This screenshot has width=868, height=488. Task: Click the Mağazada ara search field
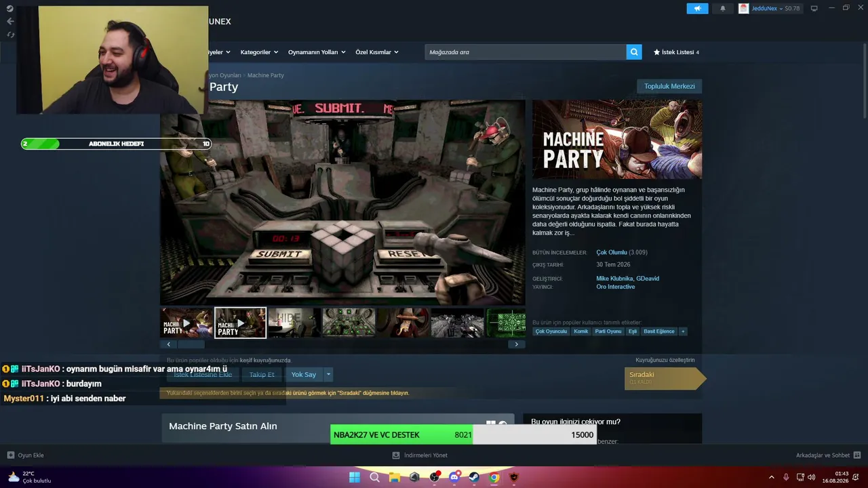coord(526,52)
